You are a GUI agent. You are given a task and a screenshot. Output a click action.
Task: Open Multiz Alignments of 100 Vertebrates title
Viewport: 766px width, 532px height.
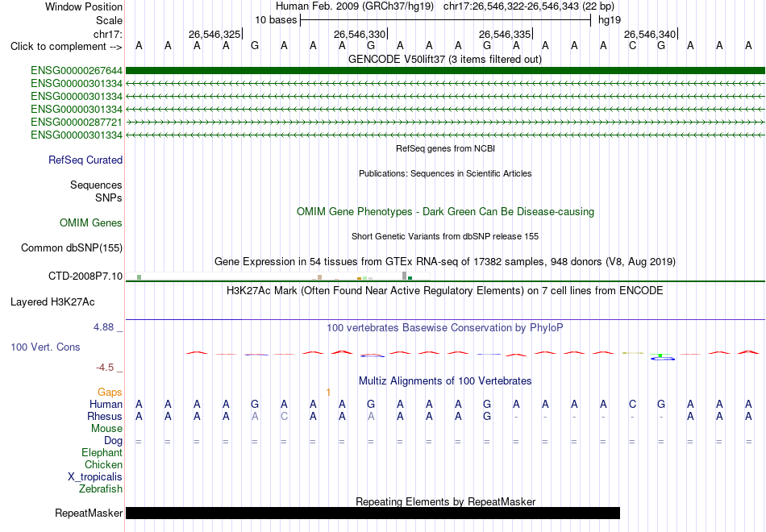(x=445, y=381)
